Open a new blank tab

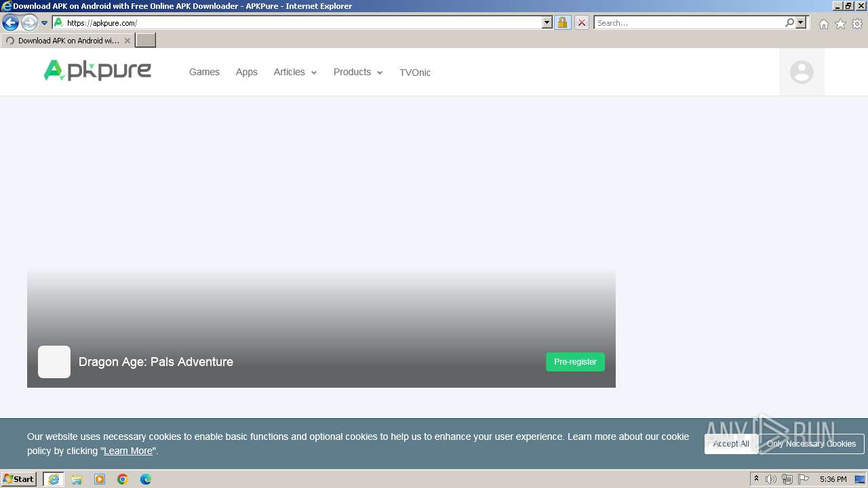(x=146, y=41)
